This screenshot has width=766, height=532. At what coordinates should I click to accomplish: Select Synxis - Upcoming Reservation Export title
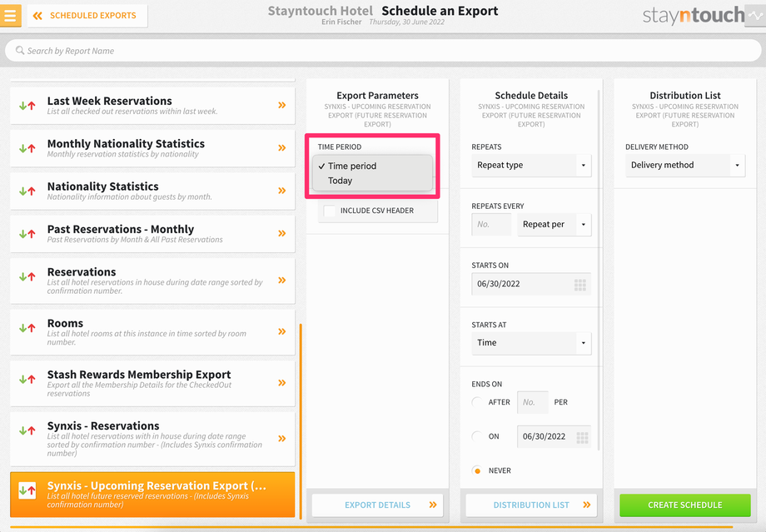[157, 485]
